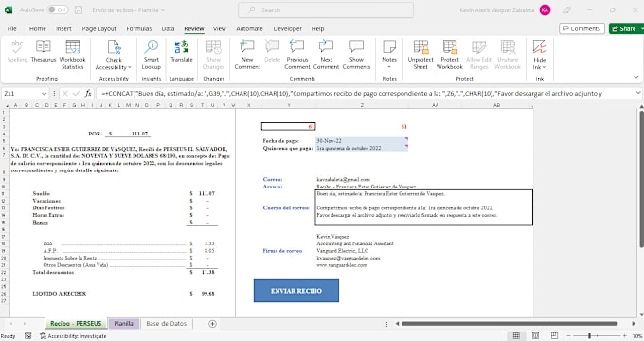
Task: Go to Next Comment
Action: click(x=326, y=55)
